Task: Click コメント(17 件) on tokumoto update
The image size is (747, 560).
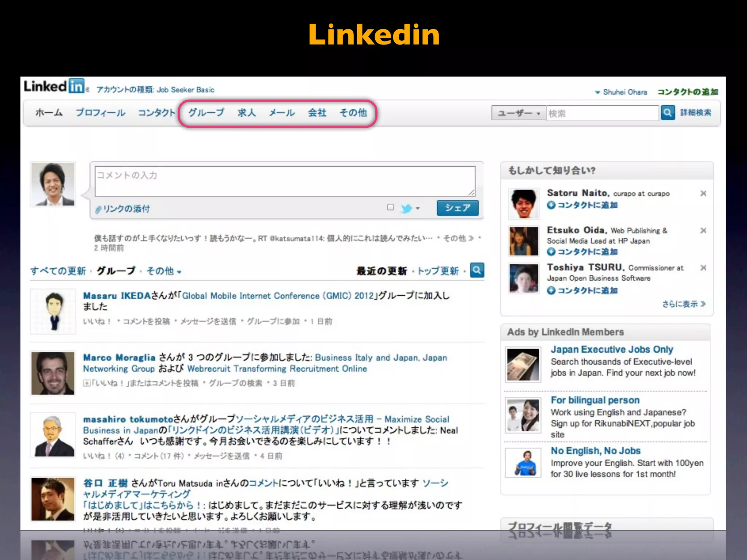Action: [x=159, y=456]
